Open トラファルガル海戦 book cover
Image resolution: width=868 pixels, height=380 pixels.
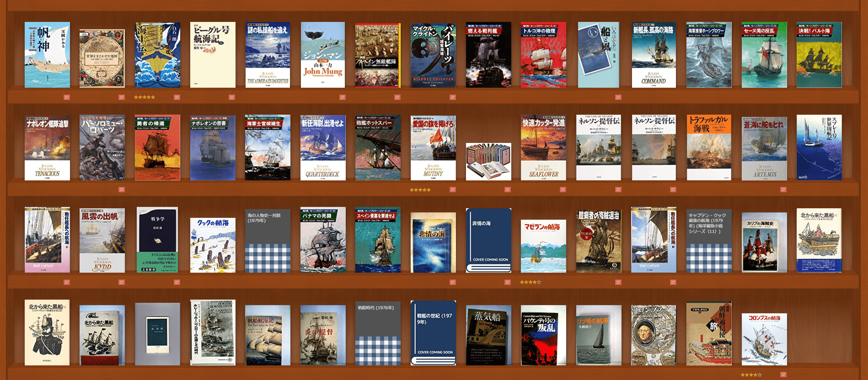coord(709,148)
